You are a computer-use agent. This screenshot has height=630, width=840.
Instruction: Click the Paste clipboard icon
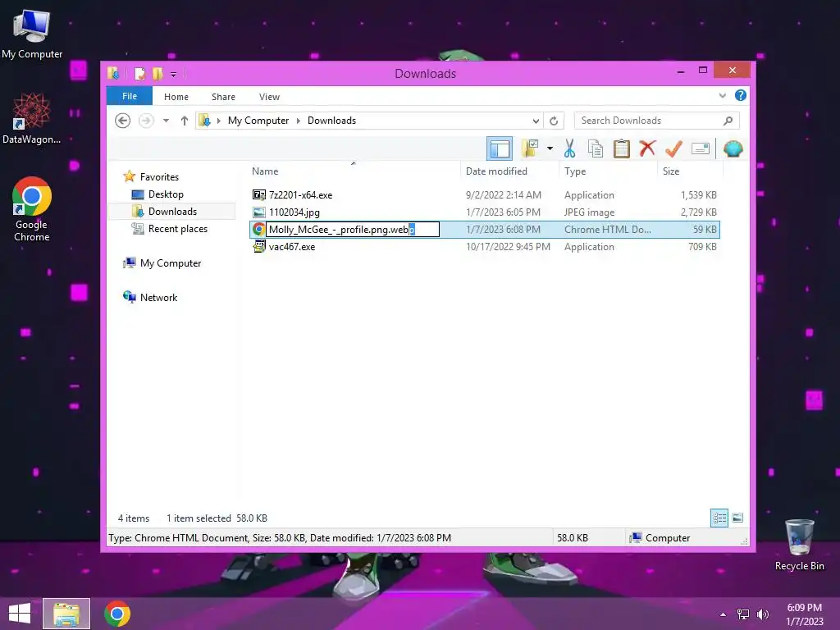pos(622,148)
